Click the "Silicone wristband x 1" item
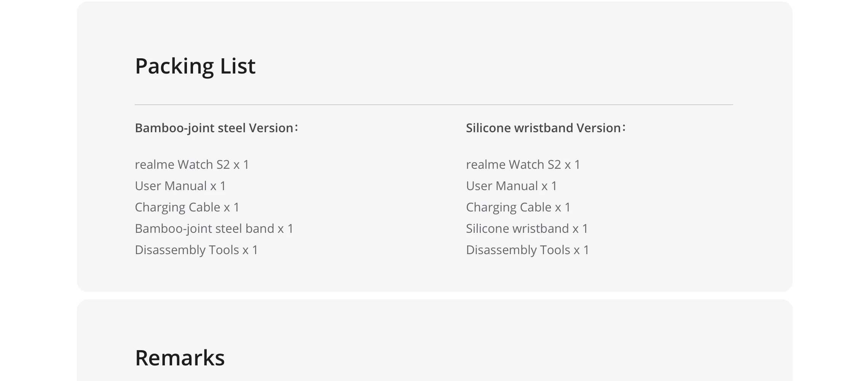Image resolution: width=868 pixels, height=381 pixels. click(x=527, y=229)
